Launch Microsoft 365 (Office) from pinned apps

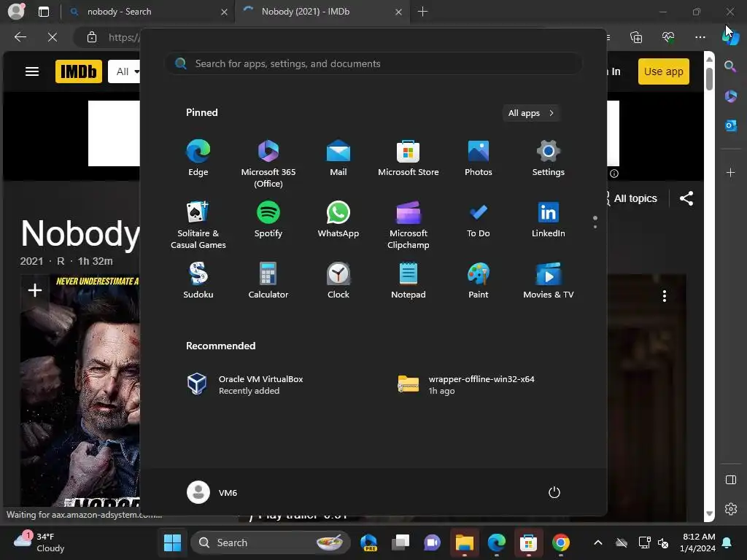tap(268, 164)
